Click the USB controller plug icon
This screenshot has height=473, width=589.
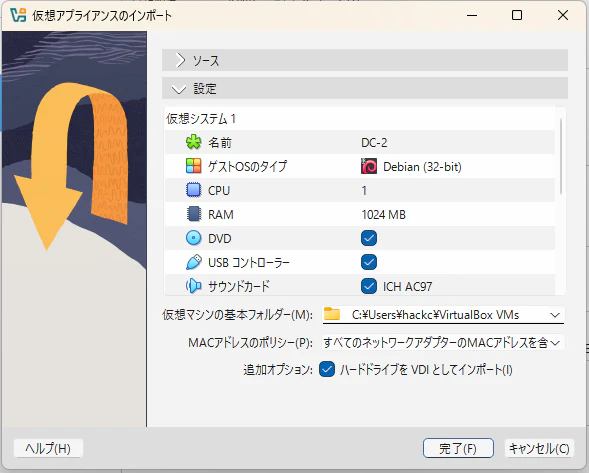[x=193, y=262]
